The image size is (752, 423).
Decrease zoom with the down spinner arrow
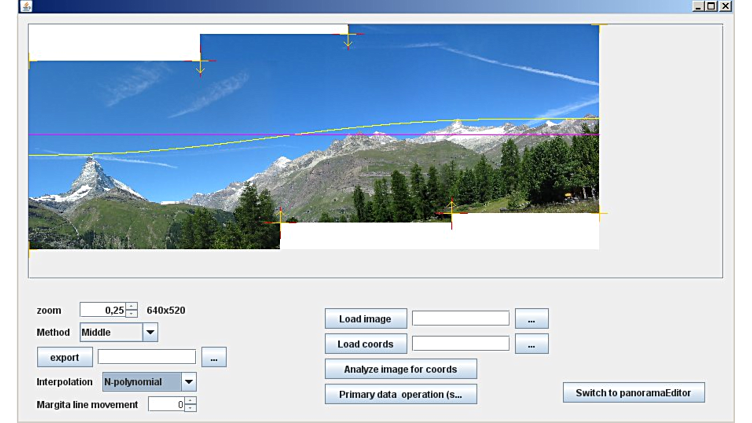(x=131, y=314)
